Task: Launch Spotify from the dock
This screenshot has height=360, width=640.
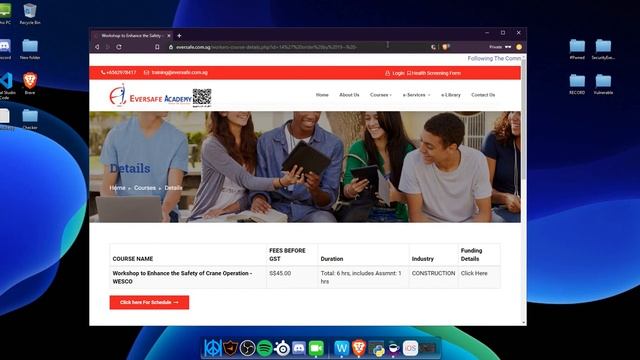Action: [x=265, y=348]
